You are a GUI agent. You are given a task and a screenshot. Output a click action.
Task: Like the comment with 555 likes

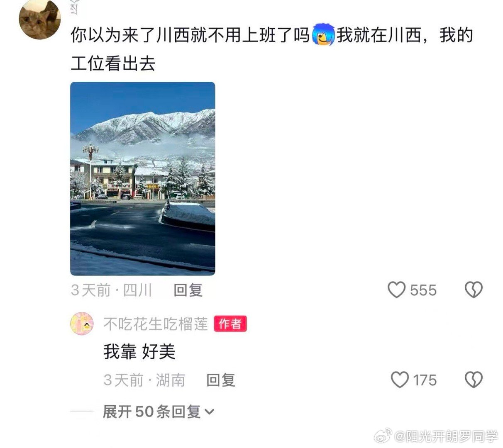(x=396, y=290)
